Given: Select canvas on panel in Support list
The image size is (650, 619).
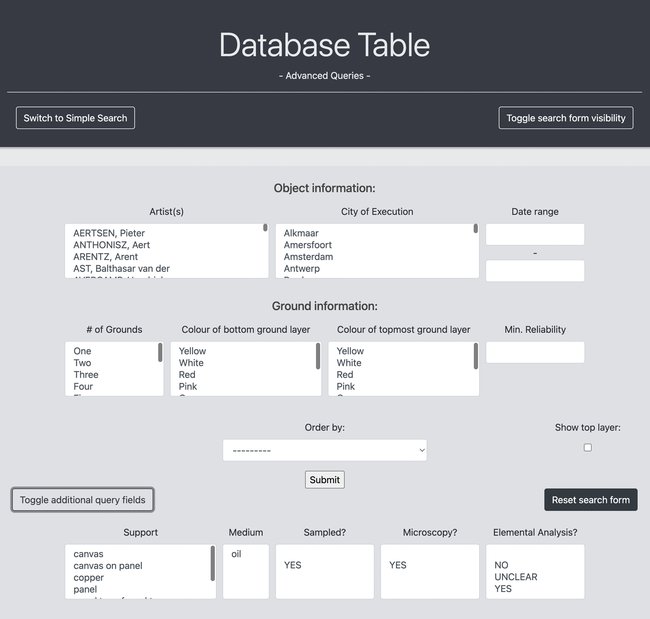Looking at the screenshot, I should 108,566.
